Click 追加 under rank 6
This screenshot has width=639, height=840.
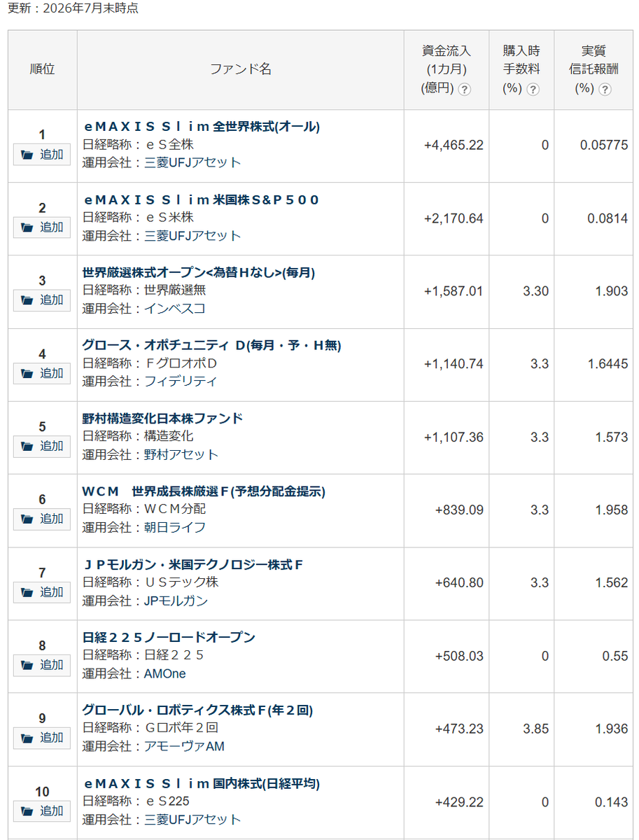42,519
